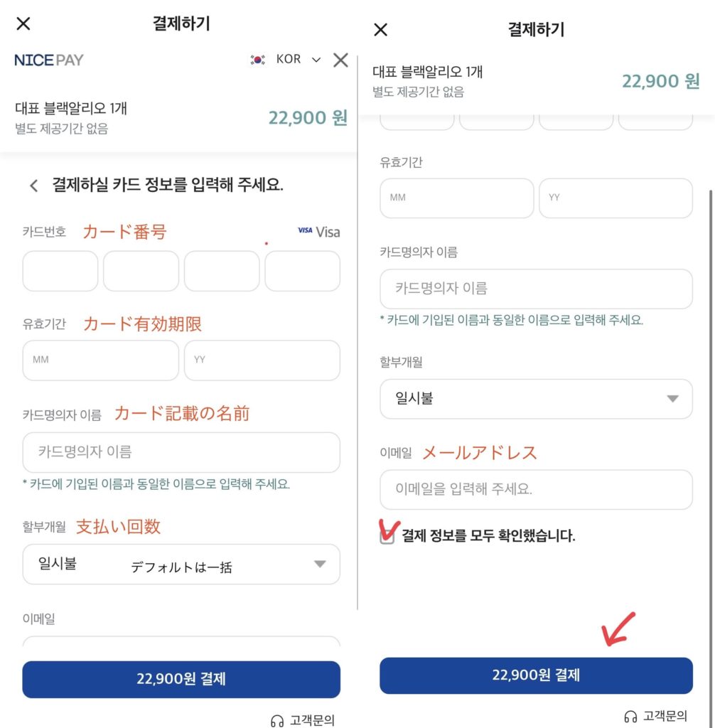Go back using the arrow beside card info heading
The width and height of the screenshot is (715, 728).
point(33,186)
